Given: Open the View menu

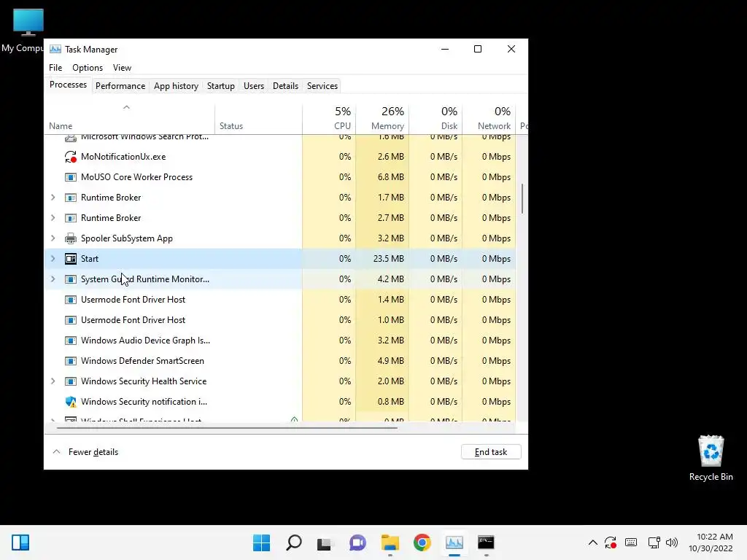Looking at the screenshot, I should click(x=122, y=68).
